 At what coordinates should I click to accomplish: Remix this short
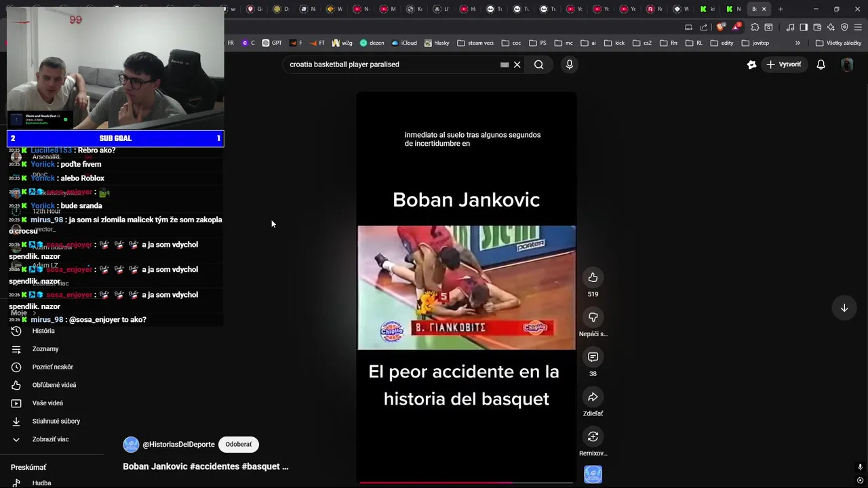pyautogui.click(x=593, y=436)
